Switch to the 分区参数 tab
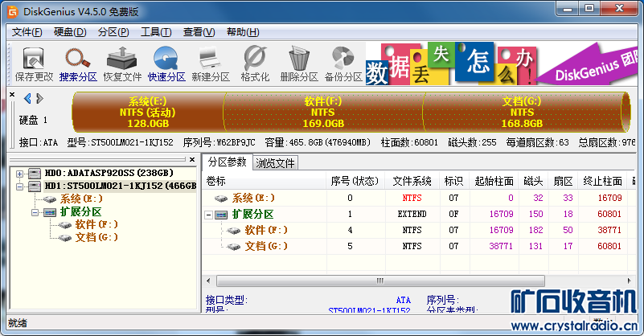This screenshot has width=644, height=336. 227,162
